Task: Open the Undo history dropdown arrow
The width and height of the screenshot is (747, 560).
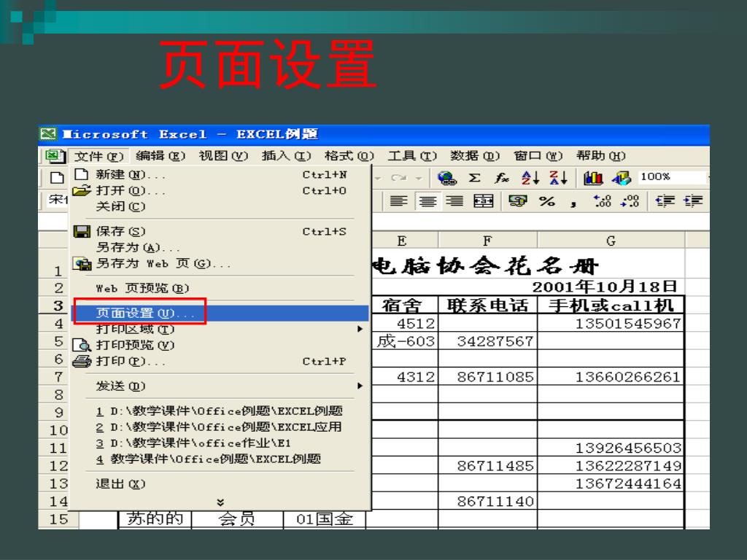Action: tap(379, 179)
